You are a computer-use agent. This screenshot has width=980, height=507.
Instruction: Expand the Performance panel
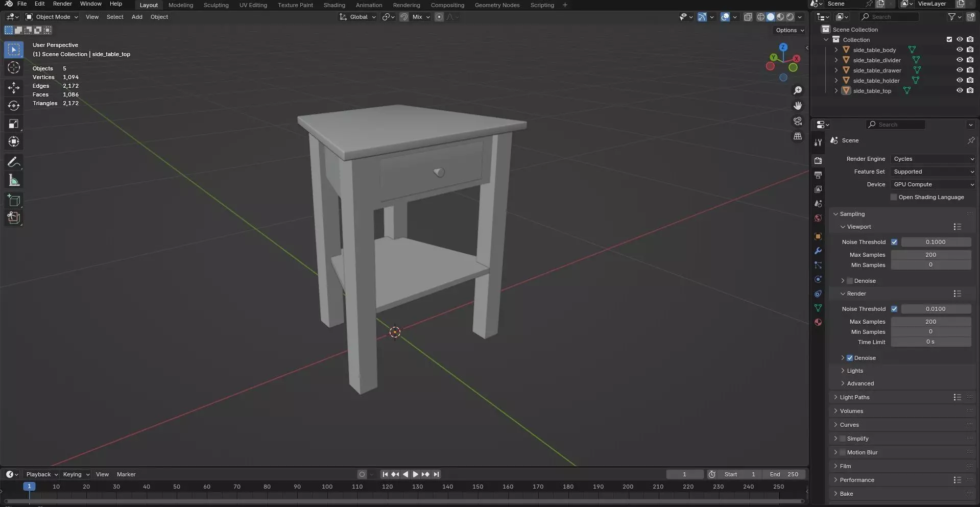(857, 480)
